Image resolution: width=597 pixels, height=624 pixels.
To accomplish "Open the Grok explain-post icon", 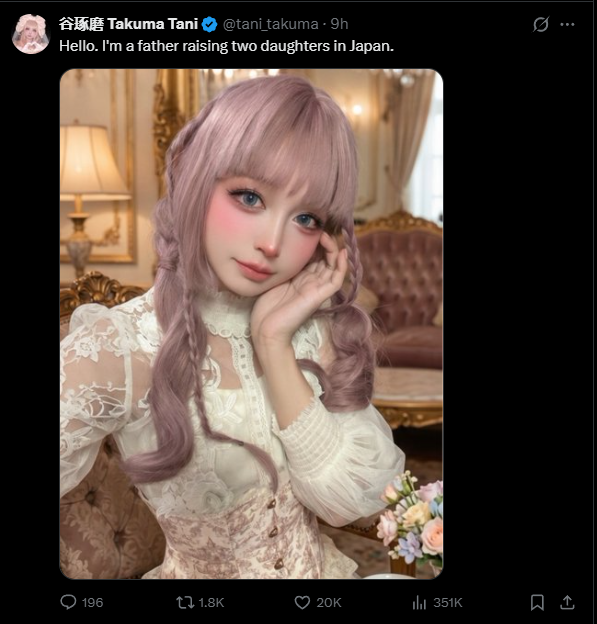I will pos(541,24).
